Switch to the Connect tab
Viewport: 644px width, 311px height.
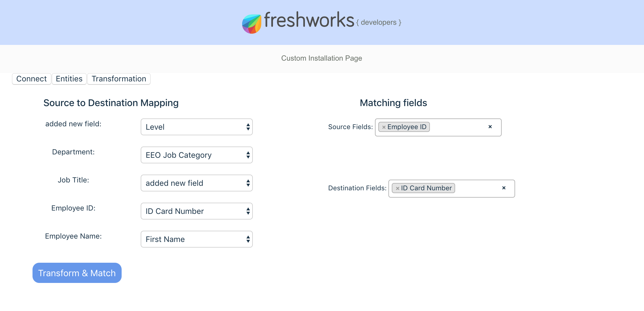31,79
